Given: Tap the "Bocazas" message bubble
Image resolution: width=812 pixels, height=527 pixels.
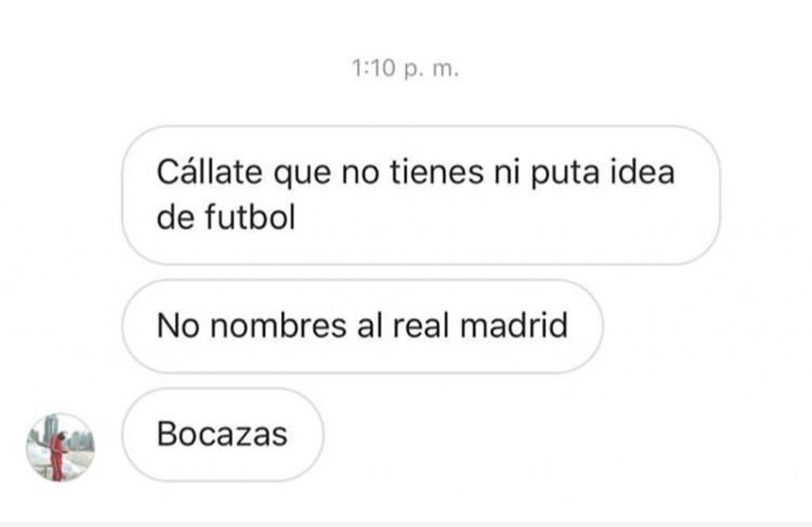Looking at the screenshot, I should [x=223, y=434].
